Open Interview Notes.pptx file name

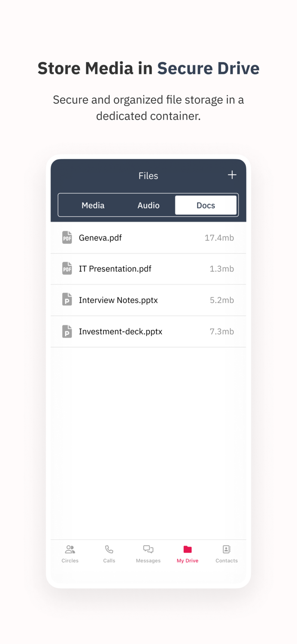(x=118, y=300)
